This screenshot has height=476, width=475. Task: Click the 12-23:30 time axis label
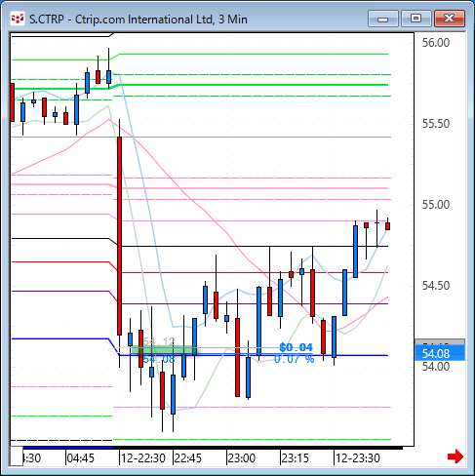pos(358,458)
